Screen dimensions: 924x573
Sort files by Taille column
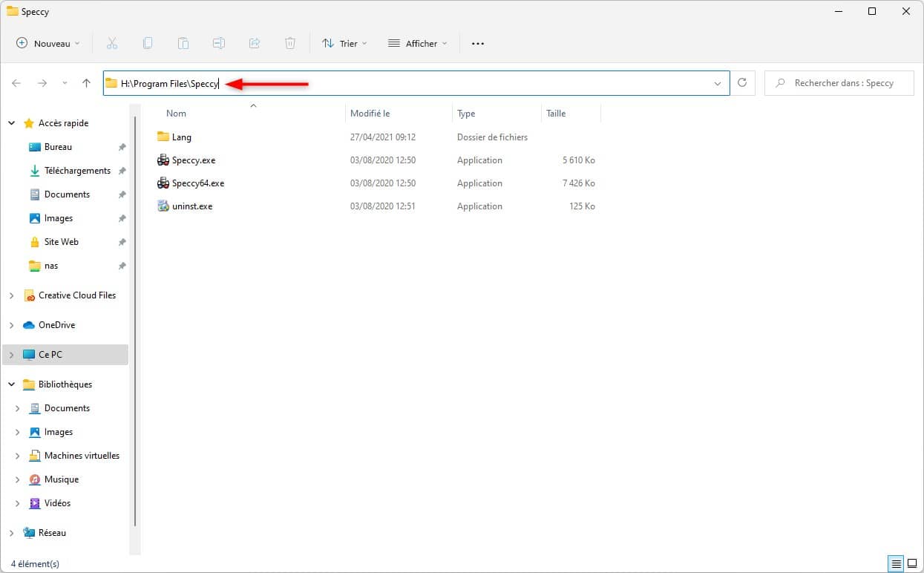point(556,114)
